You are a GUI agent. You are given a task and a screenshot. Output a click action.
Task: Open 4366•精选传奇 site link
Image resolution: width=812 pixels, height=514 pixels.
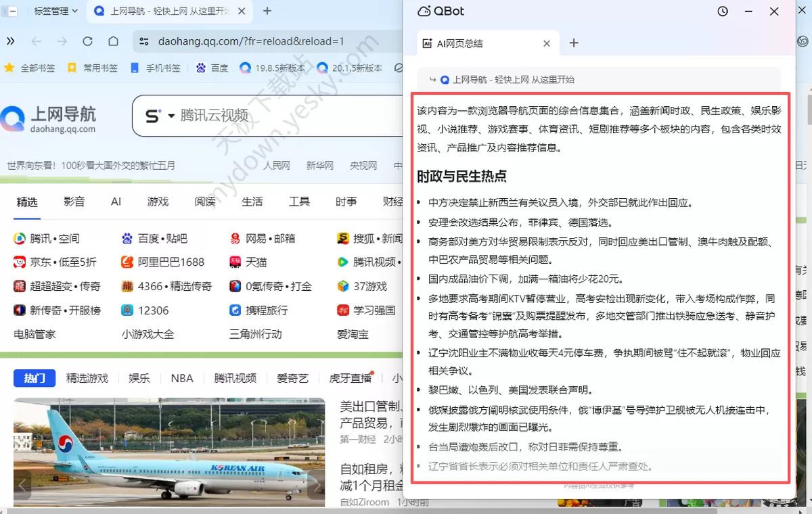(x=166, y=286)
